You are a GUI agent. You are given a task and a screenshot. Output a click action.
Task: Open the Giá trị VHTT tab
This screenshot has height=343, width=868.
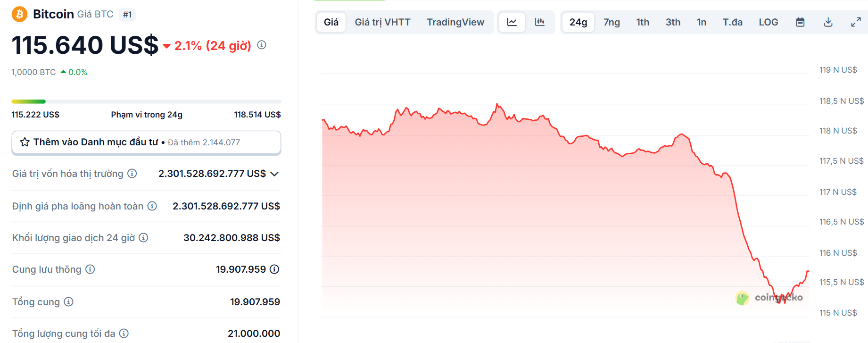click(383, 22)
